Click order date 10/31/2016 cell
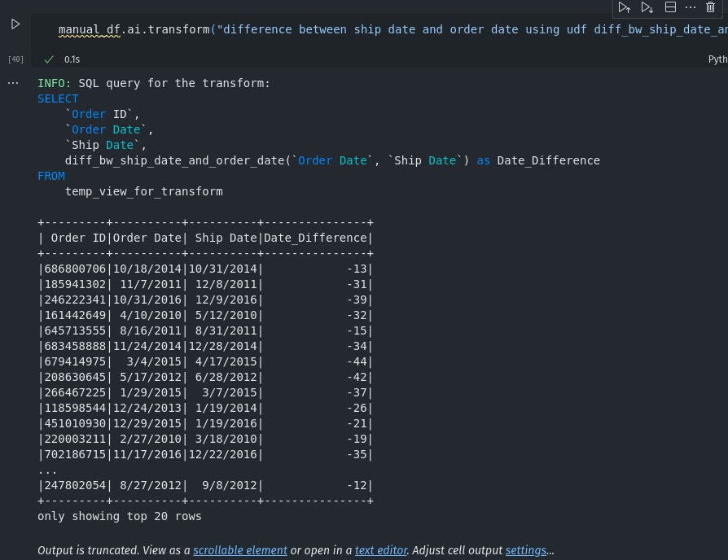This screenshot has height=560, width=728. tap(147, 300)
